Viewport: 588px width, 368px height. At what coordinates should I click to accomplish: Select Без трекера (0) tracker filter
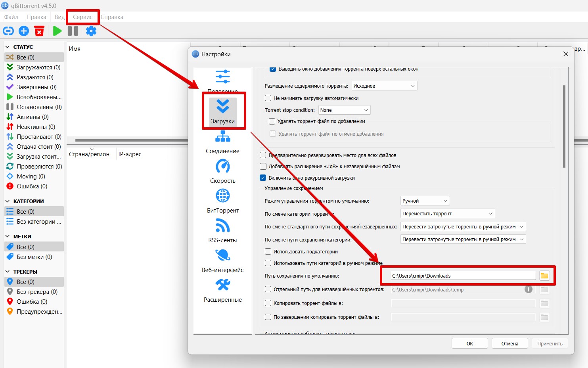point(34,292)
